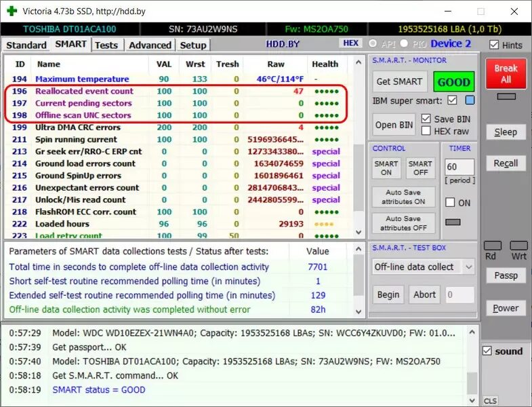Toggle IBM super smart checkbox
Viewport: 532px width, 407px height.
tap(452, 100)
